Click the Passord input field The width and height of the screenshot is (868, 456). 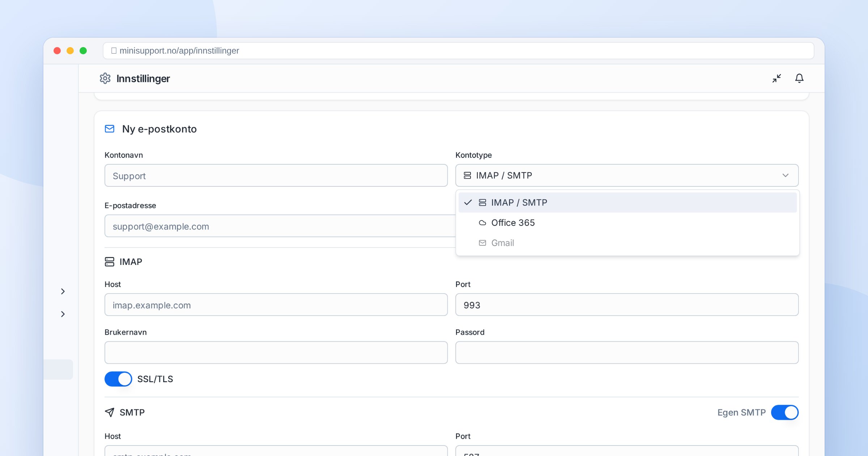click(x=627, y=352)
